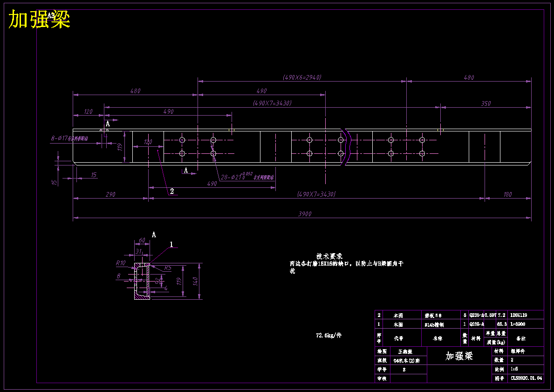Select the A3 sheet size label
Screen dimensions: 554x392
(51, 15)
